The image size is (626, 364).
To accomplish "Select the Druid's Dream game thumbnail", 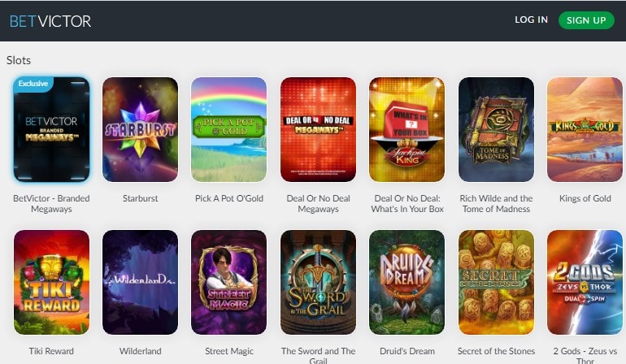I will tap(406, 282).
